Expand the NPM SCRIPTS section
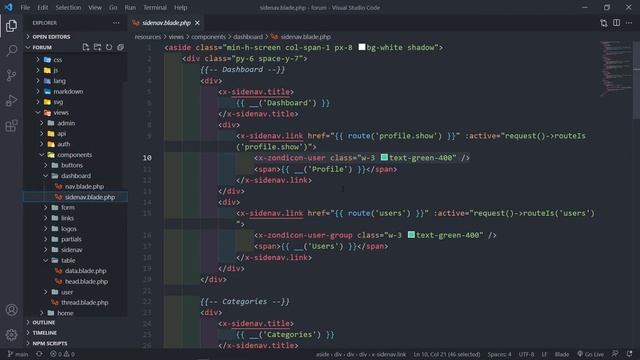 pyautogui.click(x=50, y=344)
